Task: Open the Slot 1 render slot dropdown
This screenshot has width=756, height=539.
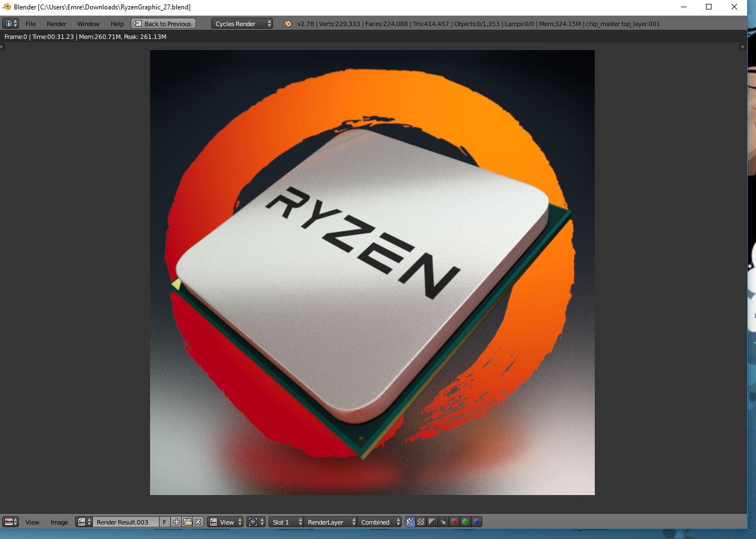Action: (286, 522)
